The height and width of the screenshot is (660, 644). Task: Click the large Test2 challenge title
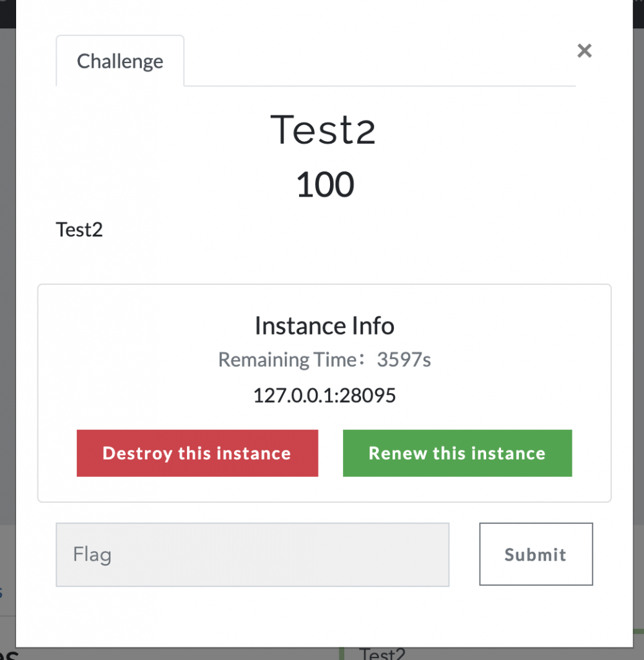click(x=323, y=130)
